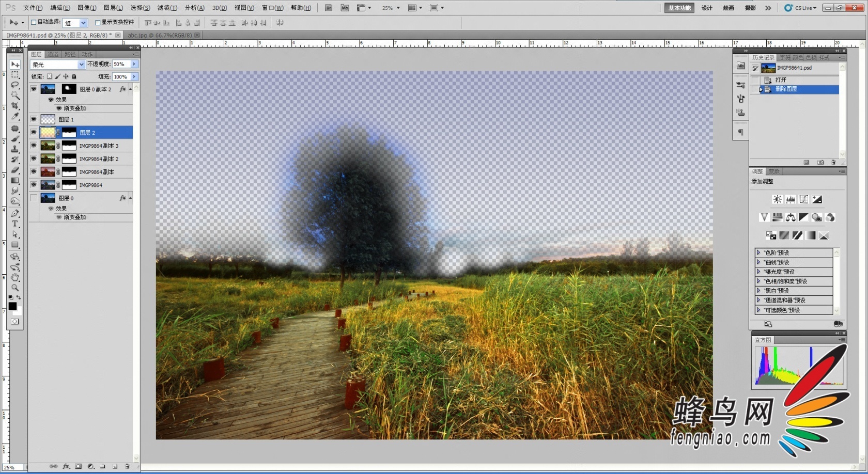Click the swap foreground/background colors arrow
The height and width of the screenshot is (474, 868).
pyautogui.click(x=19, y=297)
